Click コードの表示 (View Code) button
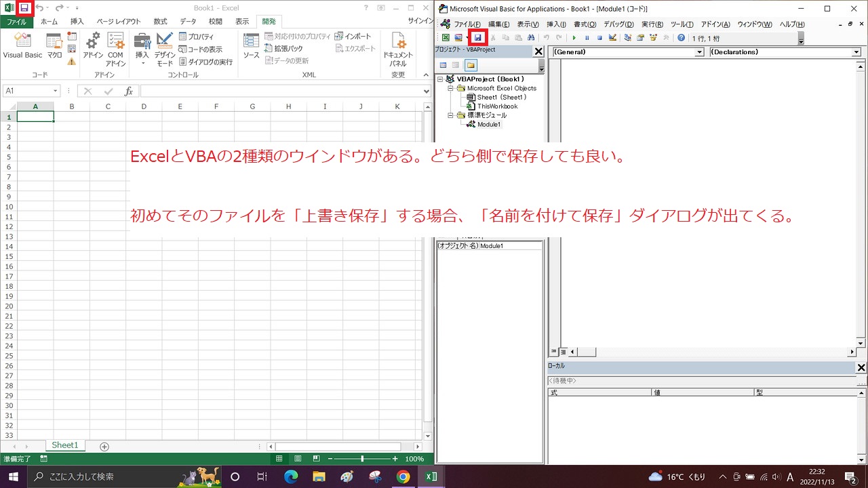Viewport: 868px width, 488px height. [x=201, y=49]
